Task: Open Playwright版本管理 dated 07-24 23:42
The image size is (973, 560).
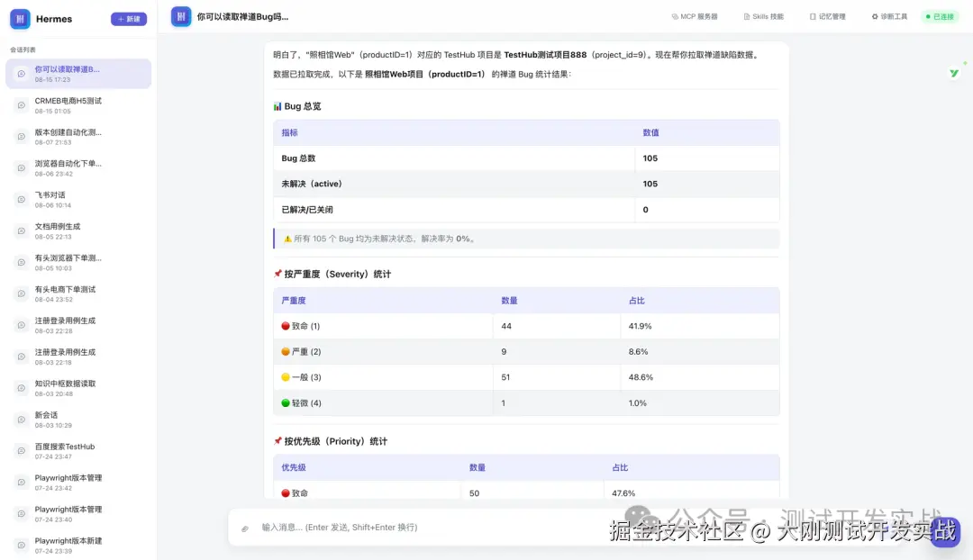Action: coord(78,483)
